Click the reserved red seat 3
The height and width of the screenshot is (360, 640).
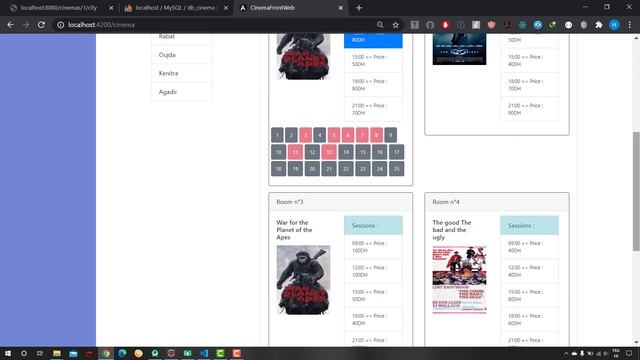click(305, 135)
